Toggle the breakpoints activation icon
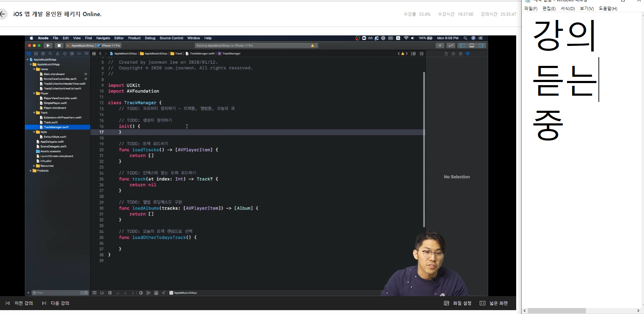This screenshot has height=314, width=644. pos(102,293)
